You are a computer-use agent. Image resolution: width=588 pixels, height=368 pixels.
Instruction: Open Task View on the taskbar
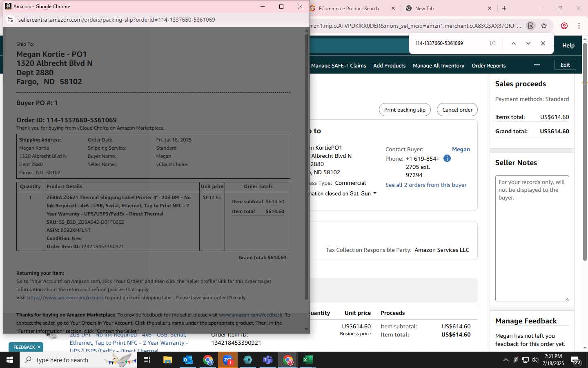[x=147, y=360]
